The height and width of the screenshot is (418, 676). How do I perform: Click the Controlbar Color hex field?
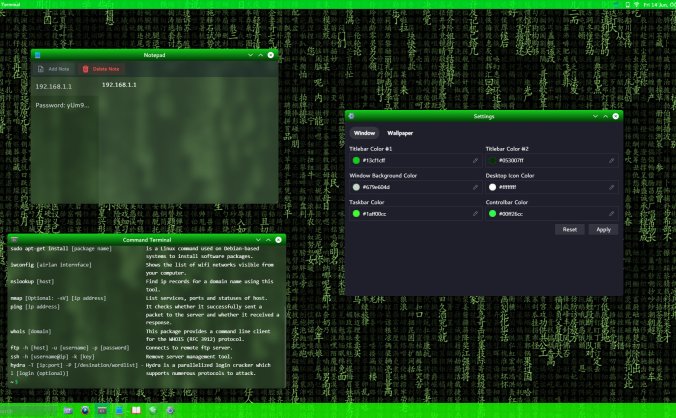pyautogui.click(x=552, y=214)
